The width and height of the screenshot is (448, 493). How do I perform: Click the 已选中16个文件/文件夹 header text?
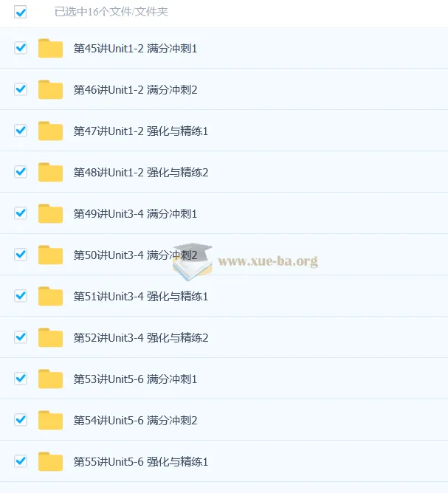click(x=111, y=12)
